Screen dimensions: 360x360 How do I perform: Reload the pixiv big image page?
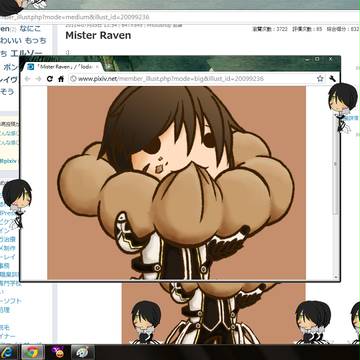[50, 79]
